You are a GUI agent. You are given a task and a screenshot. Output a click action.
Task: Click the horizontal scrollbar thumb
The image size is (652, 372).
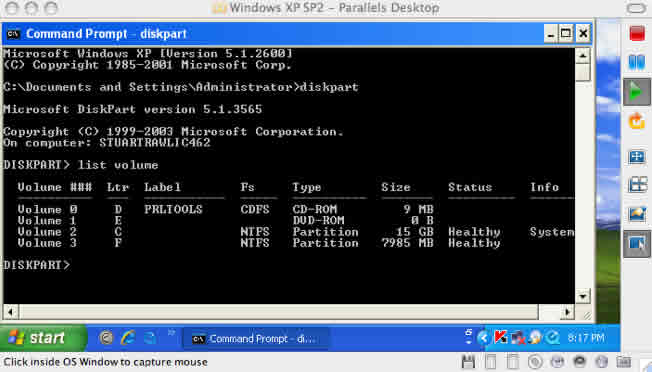coord(279,311)
